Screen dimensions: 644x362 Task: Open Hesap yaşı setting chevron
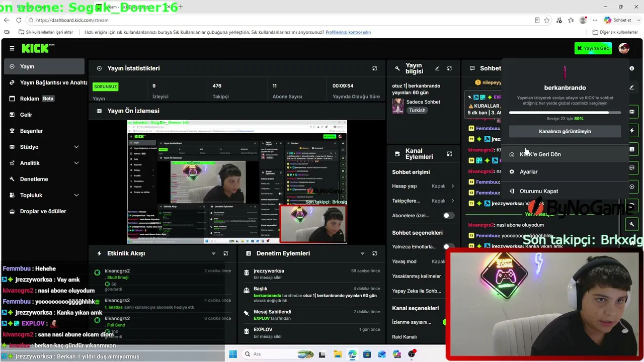(452, 186)
